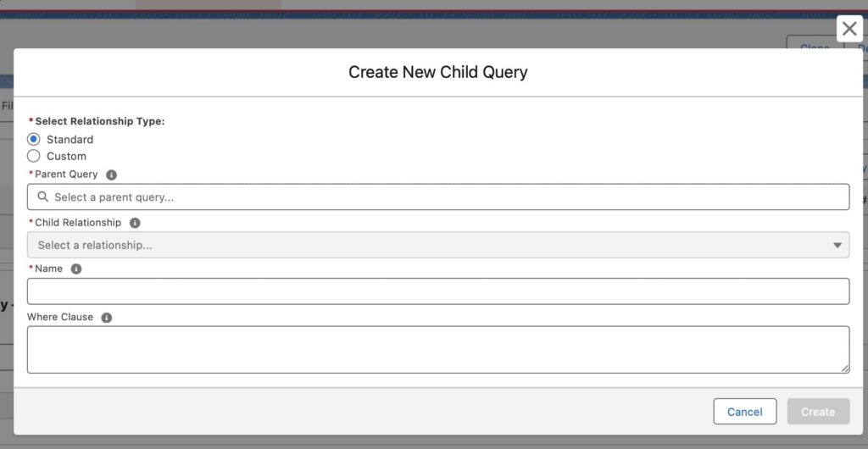
Task: Click the Clone button behind the dialog
Action: pos(815,44)
